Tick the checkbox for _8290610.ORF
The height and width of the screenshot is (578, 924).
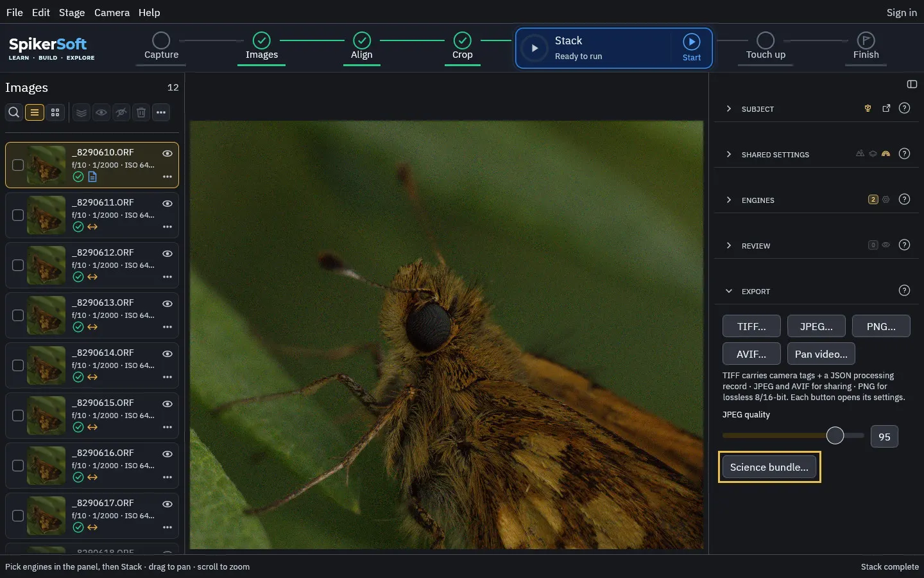pos(18,165)
